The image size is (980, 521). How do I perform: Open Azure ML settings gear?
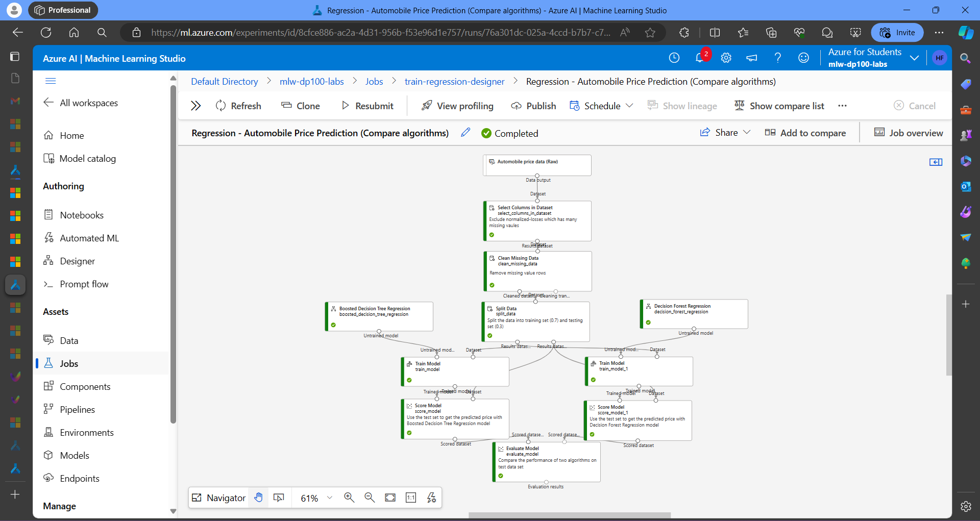click(x=726, y=58)
